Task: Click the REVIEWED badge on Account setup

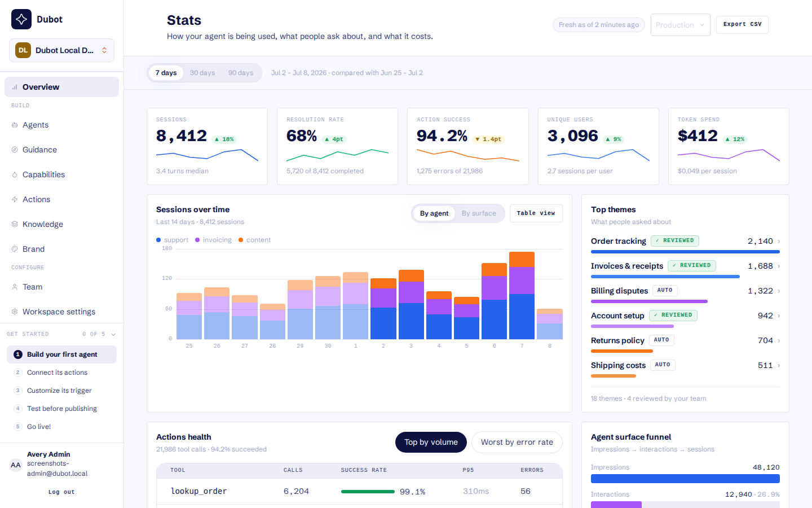Action: [673, 315]
